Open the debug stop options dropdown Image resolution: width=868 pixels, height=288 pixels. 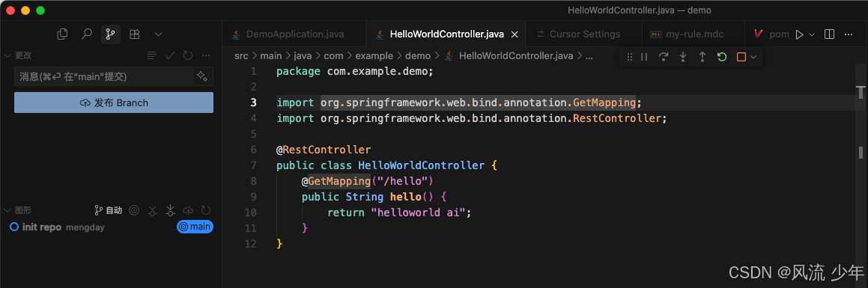[753, 56]
